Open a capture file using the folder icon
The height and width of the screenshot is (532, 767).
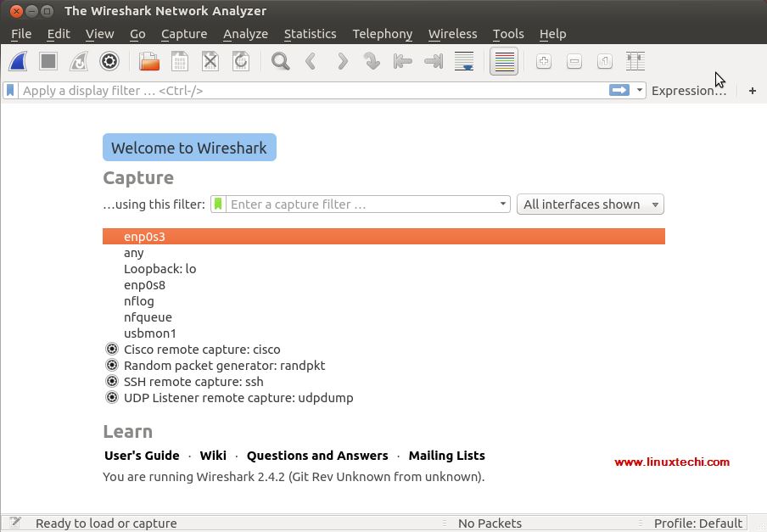(148, 61)
